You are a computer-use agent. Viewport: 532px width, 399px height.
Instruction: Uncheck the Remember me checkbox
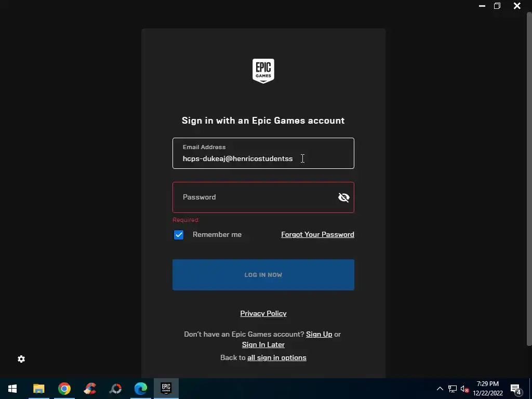179,235
